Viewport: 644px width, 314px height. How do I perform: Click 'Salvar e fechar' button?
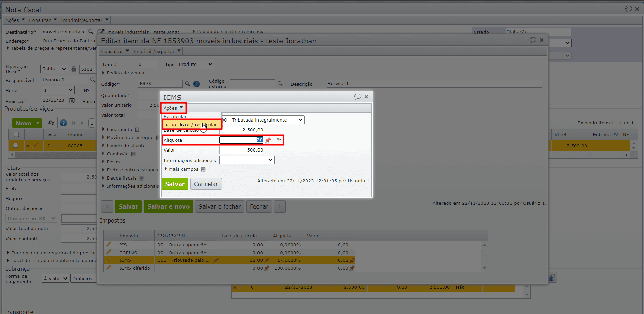[220, 206]
